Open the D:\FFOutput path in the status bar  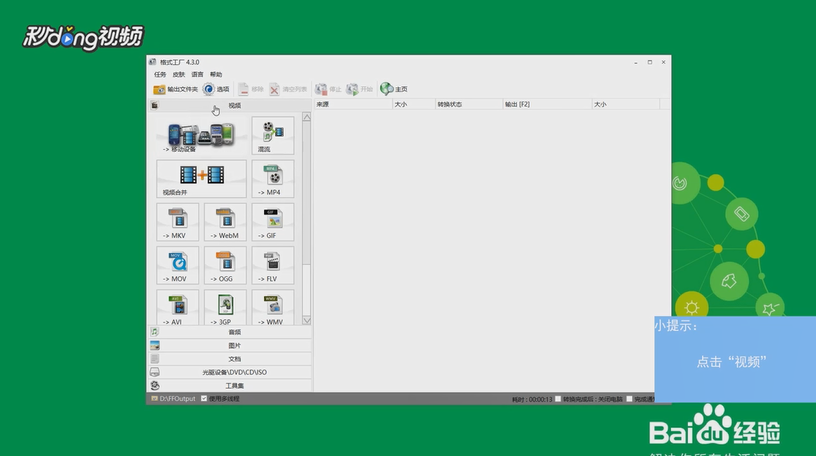174,399
